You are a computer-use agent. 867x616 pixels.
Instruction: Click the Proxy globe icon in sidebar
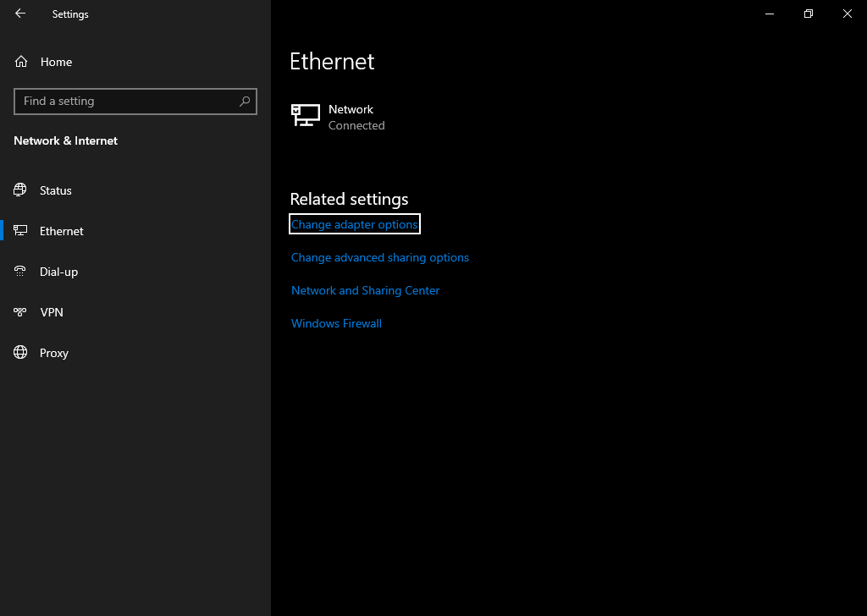20,353
